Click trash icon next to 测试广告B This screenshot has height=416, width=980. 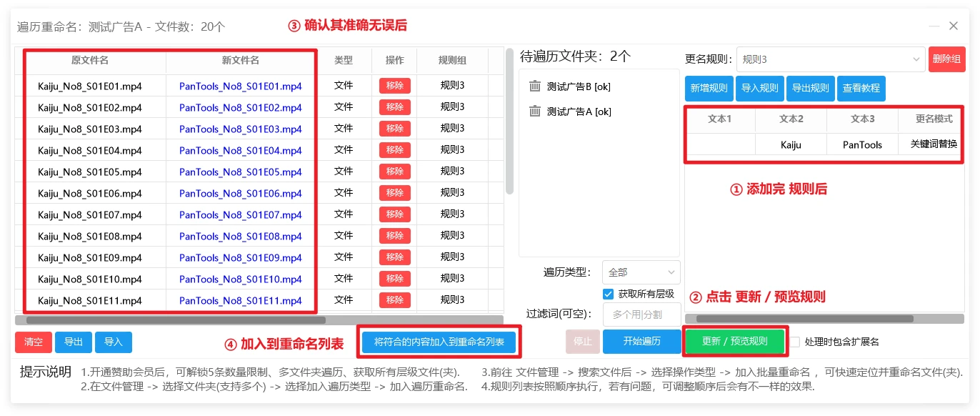(535, 86)
